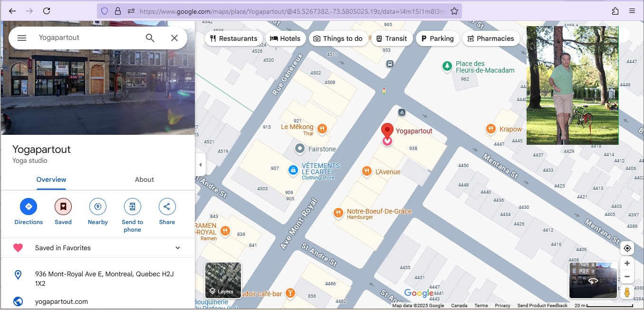Toggle Transit information on the map
The height and width of the screenshot is (310, 644).
click(392, 38)
